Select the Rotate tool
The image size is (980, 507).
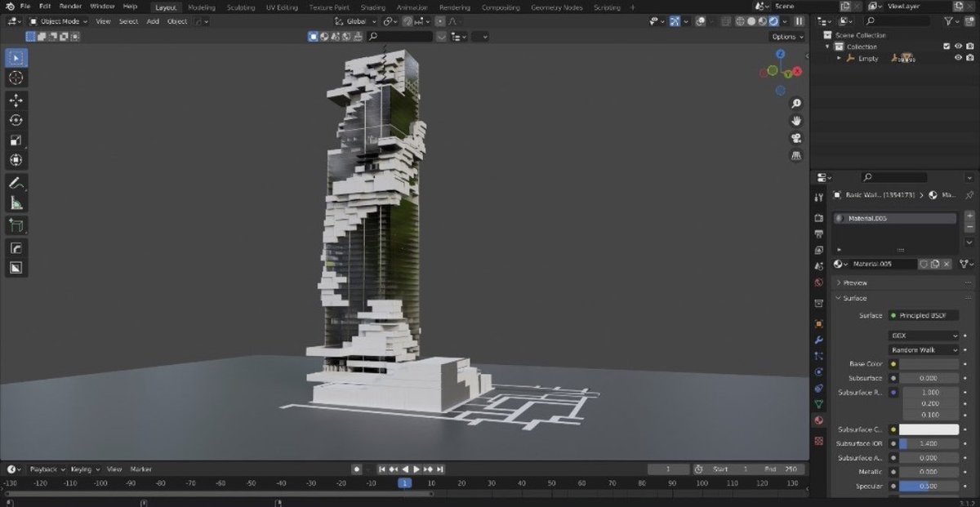pos(16,120)
